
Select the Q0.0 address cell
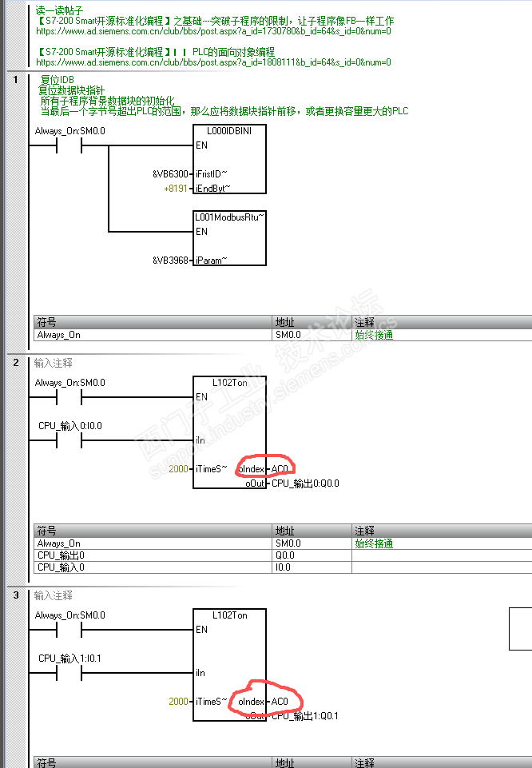[312, 555]
